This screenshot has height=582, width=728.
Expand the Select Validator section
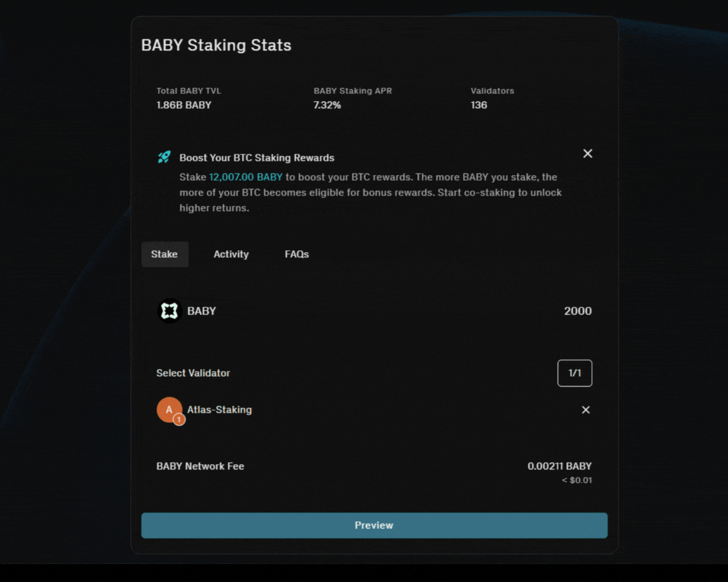click(x=193, y=373)
